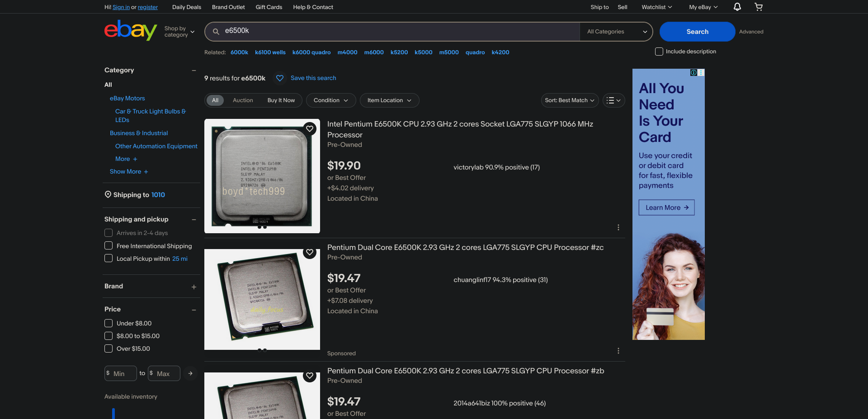Switch to the Buy It Now tab
This screenshot has width=868, height=419.
point(281,100)
